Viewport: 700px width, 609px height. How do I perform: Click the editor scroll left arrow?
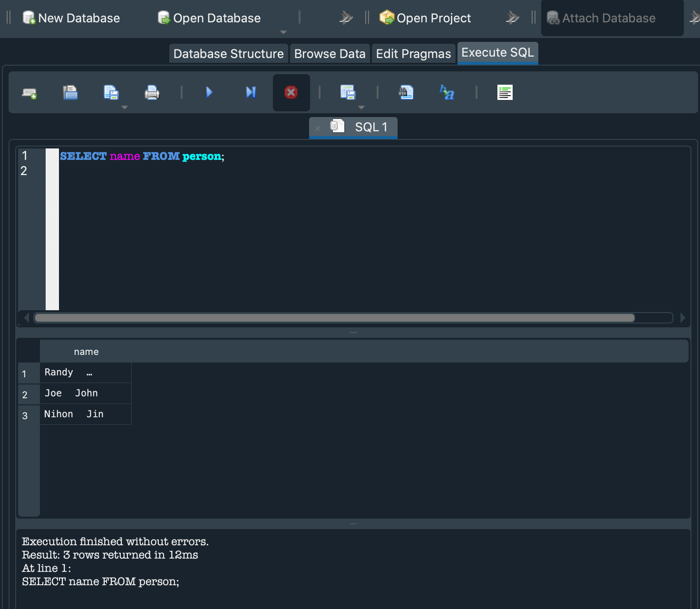pyautogui.click(x=26, y=318)
